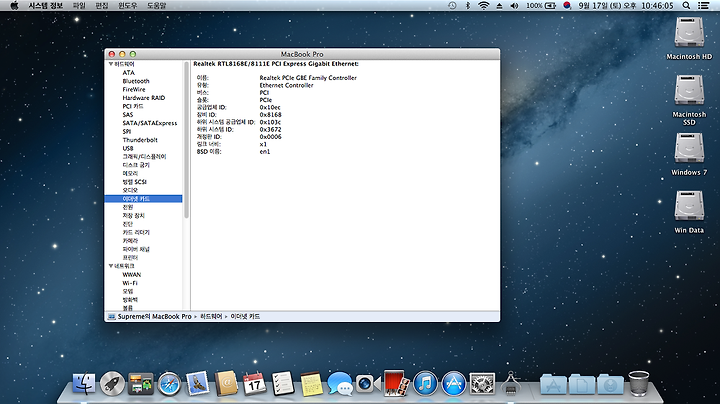Open Documents folder stack in Dock

click(582, 385)
